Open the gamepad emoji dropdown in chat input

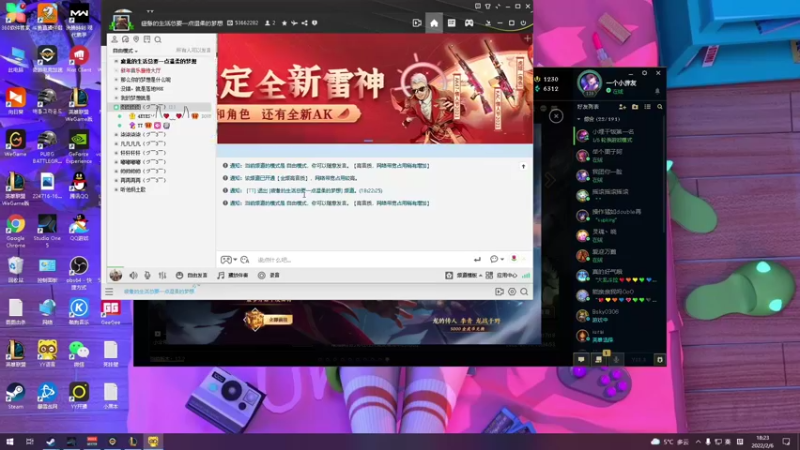tap(228, 260)
